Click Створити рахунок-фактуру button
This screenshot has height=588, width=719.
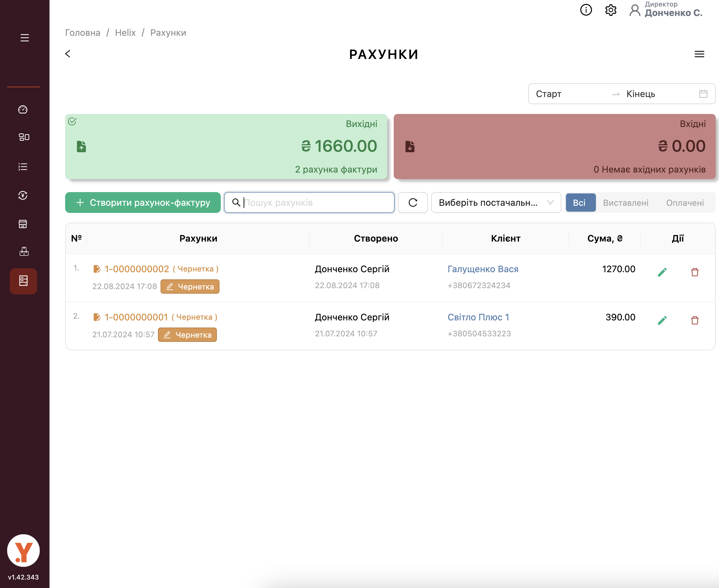(x=143, y=203)
